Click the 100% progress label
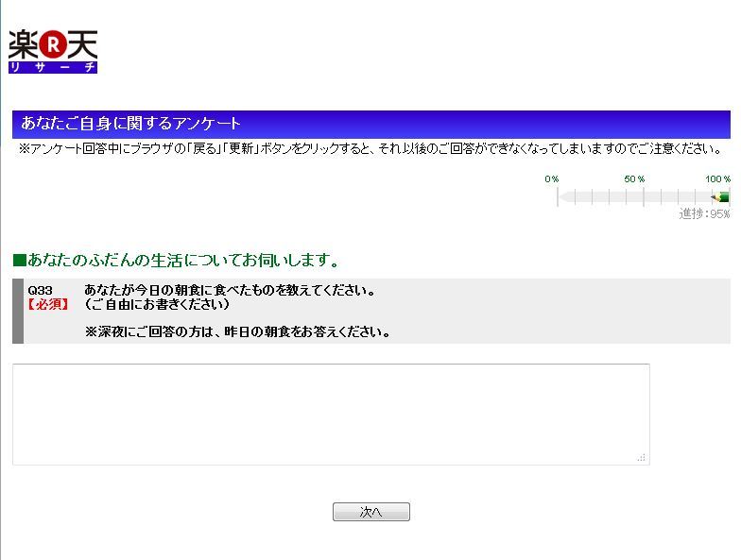Viewport: 741px width, 560px height. 717,178
